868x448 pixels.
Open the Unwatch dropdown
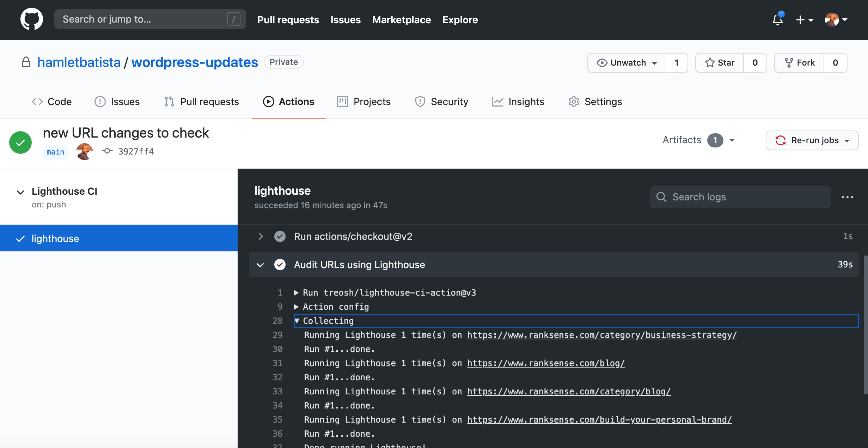click(627, 63)
